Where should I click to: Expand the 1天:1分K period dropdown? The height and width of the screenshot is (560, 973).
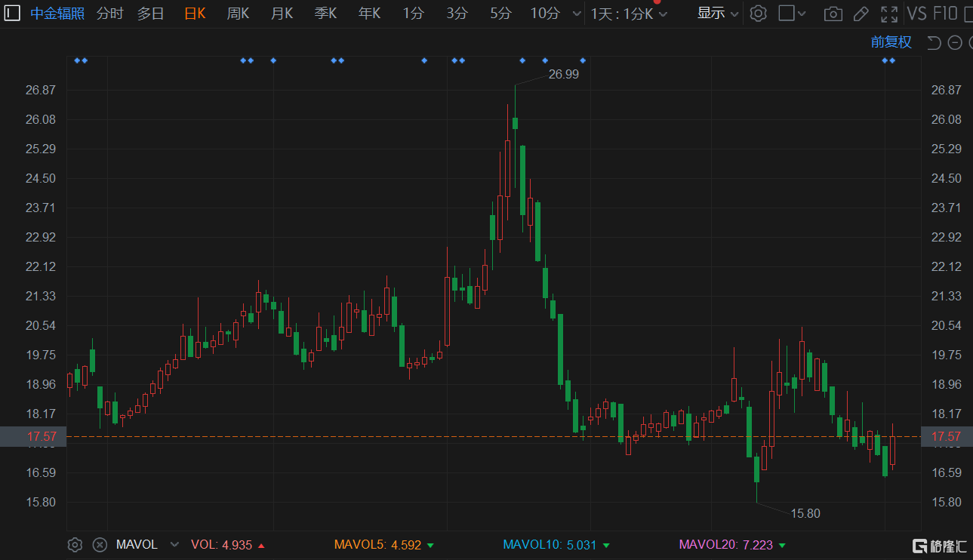[x=628, y=14]
